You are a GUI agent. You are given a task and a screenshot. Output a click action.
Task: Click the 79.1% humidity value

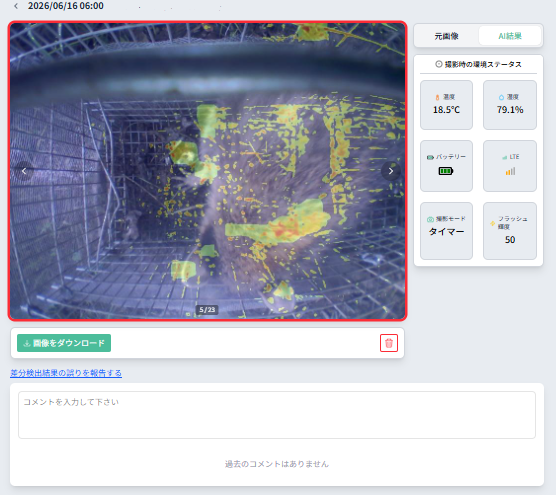click(x=510, y=110)
